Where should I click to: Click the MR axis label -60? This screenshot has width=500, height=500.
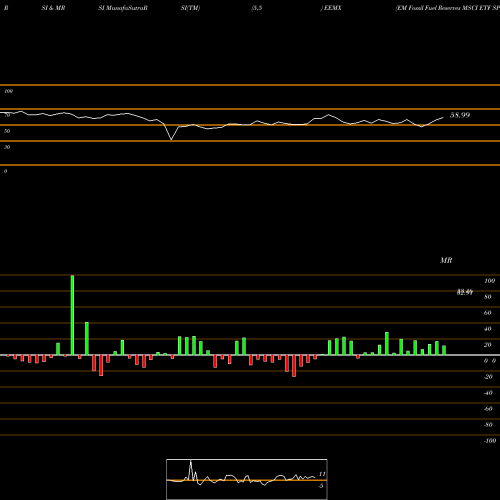click(x=488, y=409)
